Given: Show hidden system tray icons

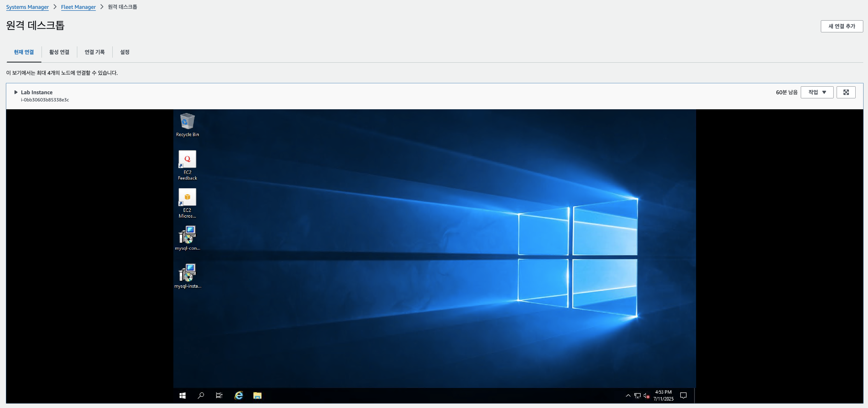Looking at the screenshot, I should click(628, 396).
